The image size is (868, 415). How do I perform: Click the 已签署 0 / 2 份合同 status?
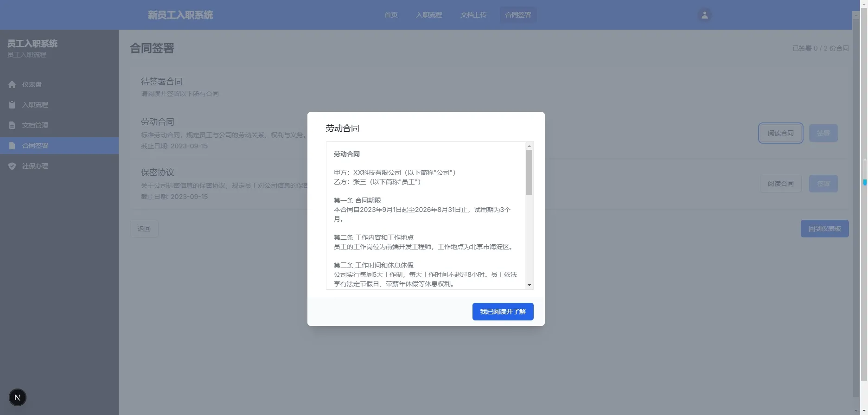(x=821, y=48)
